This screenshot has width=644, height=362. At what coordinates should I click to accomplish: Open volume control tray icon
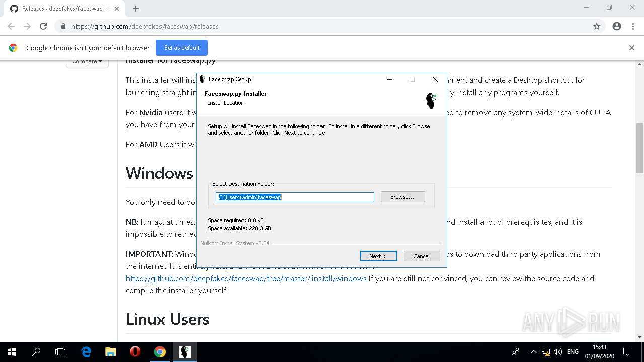coord(557,352)
